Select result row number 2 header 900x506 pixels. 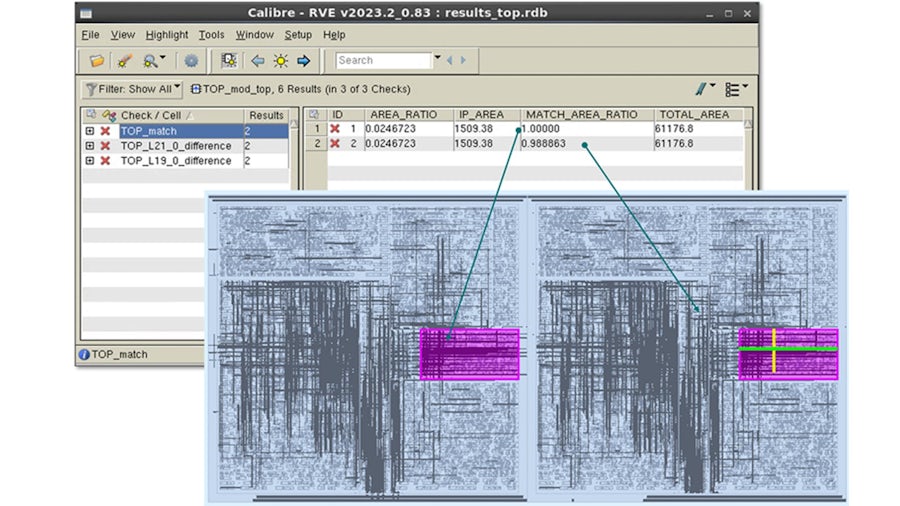pos(316,143)
